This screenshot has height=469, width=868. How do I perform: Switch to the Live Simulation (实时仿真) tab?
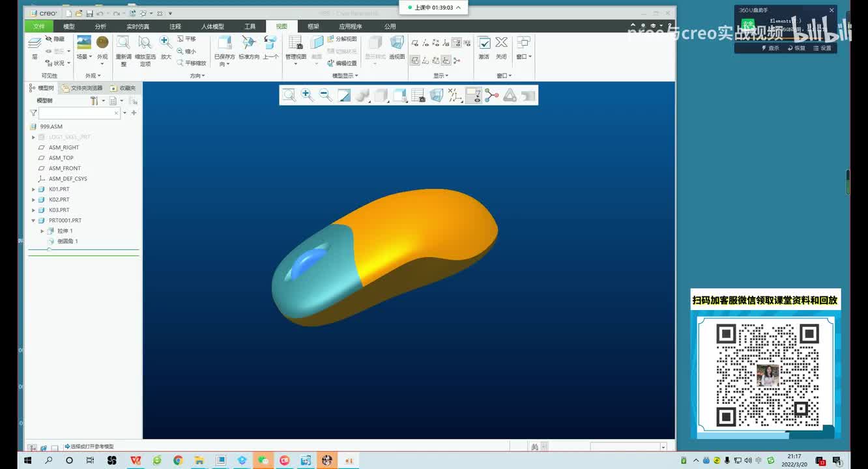point(137,27)
